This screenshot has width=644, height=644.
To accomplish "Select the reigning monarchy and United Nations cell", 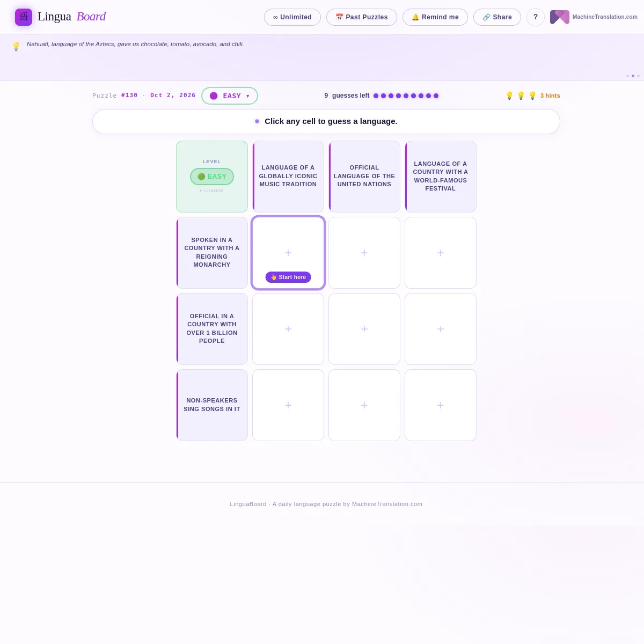I will 364,253.
